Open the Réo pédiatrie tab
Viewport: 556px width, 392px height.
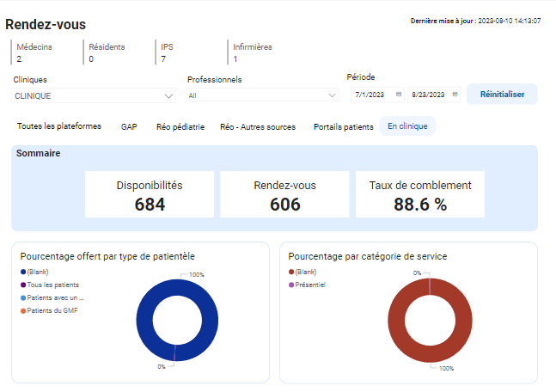pyautogui.click(x=180, y=127)
